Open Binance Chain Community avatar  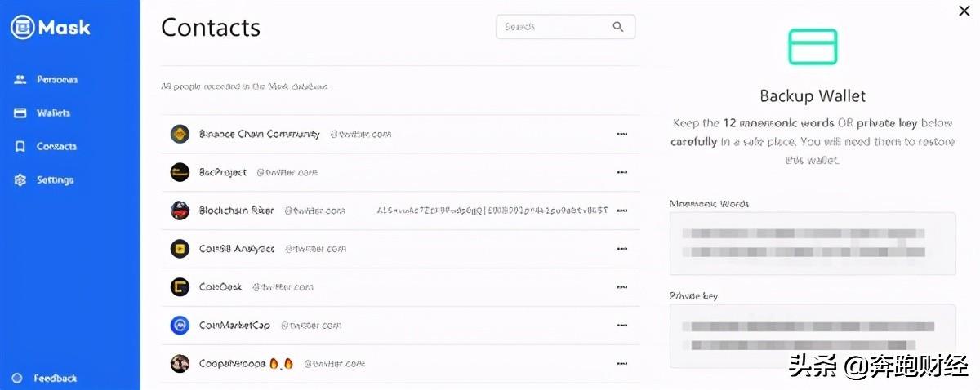(180, 134)
